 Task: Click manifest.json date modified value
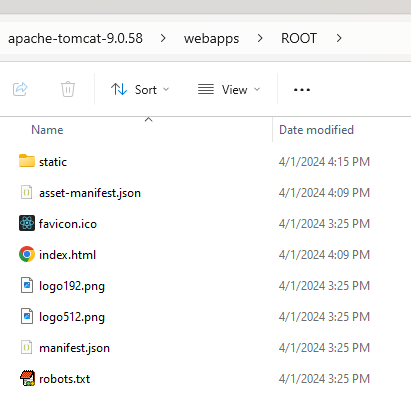coord(324,348)
